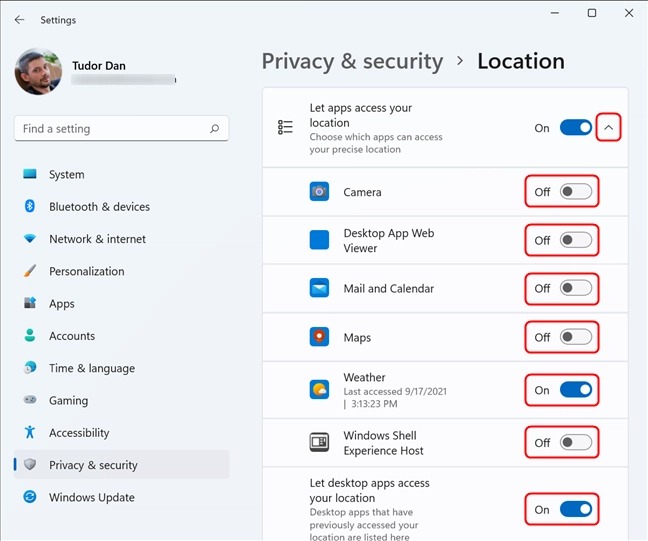Turn off Let desktop apps access location

click(576, 509)
